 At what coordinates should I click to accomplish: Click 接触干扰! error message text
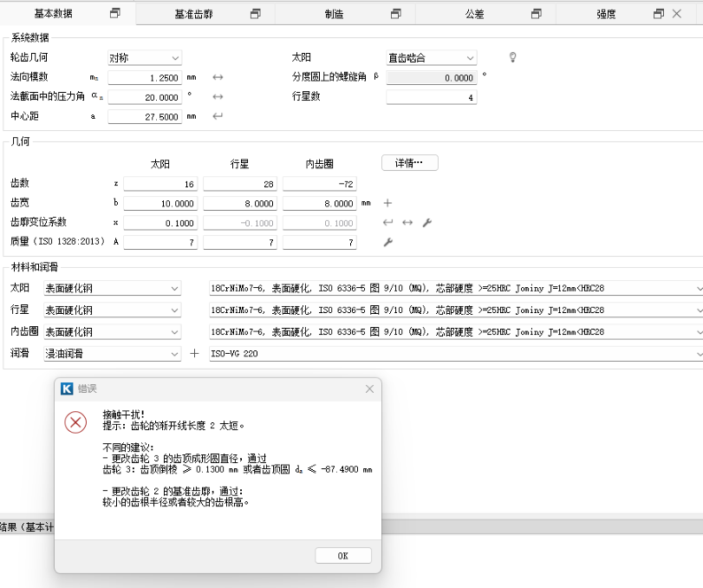(x=123, y=415)
